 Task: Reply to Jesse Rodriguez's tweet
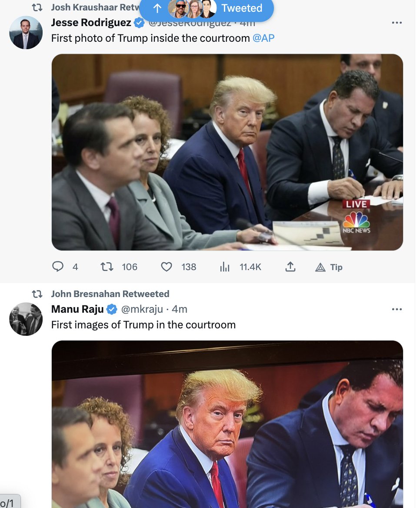point(58,267)
